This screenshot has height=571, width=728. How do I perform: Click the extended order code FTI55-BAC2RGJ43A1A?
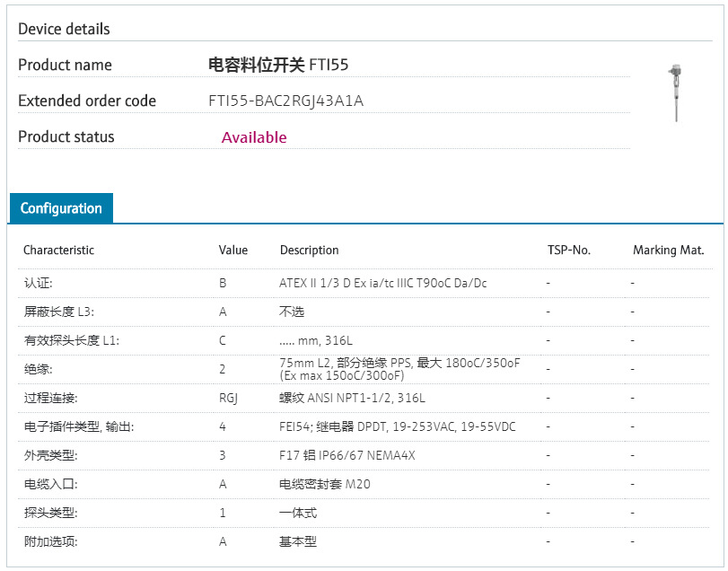(x=285, y=101)
